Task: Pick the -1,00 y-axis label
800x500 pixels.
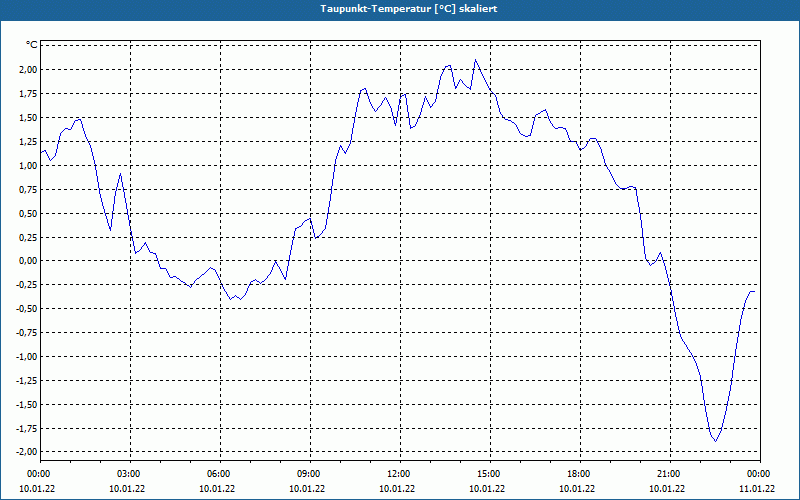Action: point(27,357)
